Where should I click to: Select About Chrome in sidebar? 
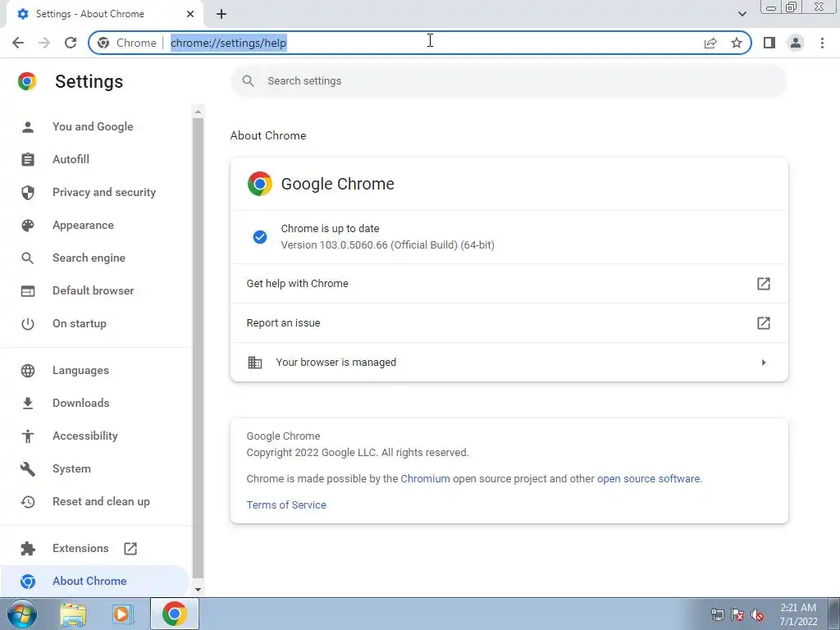(x=94, y=582)
